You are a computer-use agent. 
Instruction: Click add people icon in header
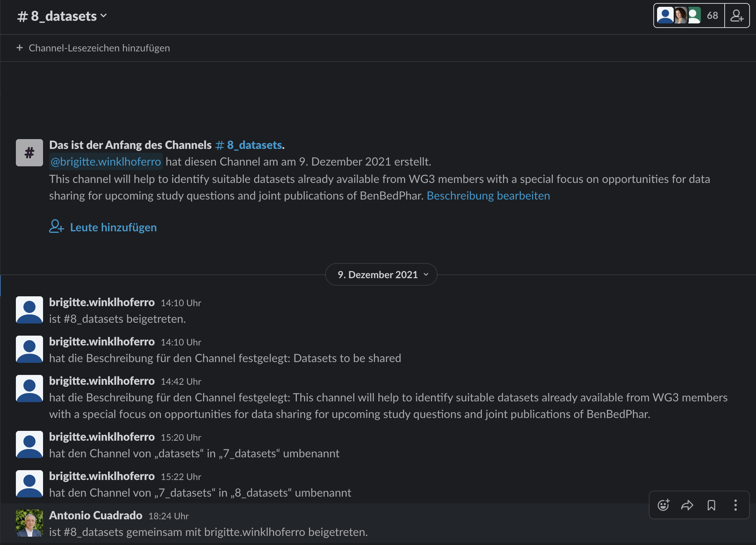tap(737, 16)
